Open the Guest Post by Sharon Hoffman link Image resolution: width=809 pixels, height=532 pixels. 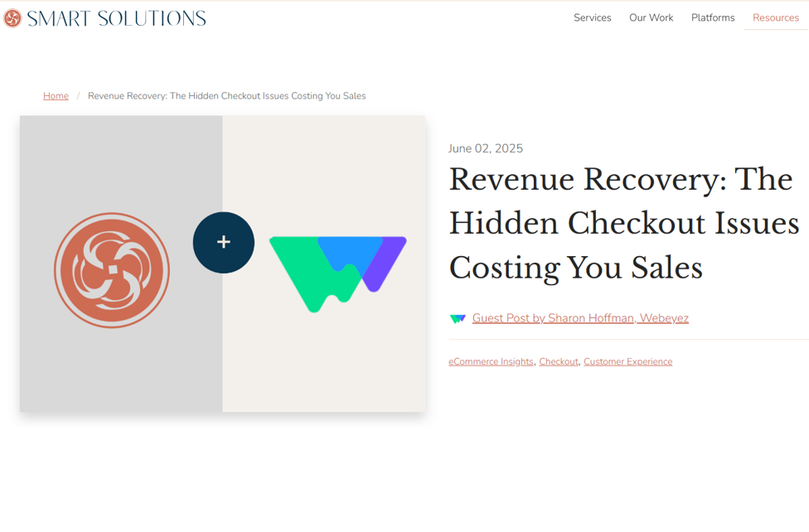pos(580,318)
